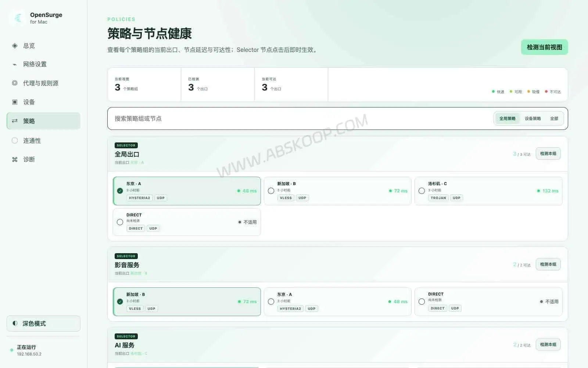Select DIRECT in 全局出口
The width and height of the screenshot is (588, 368).
click(x=187, y=222)
